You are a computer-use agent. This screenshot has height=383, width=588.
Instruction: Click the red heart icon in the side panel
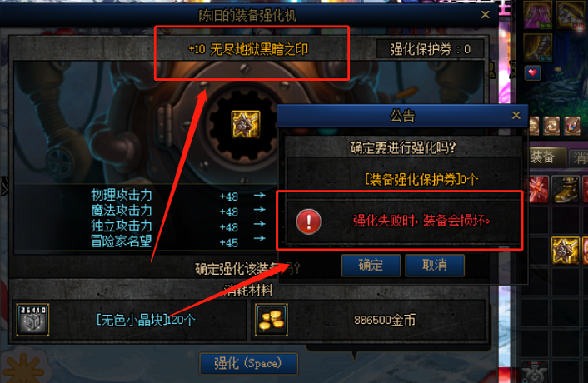(532, 73)
